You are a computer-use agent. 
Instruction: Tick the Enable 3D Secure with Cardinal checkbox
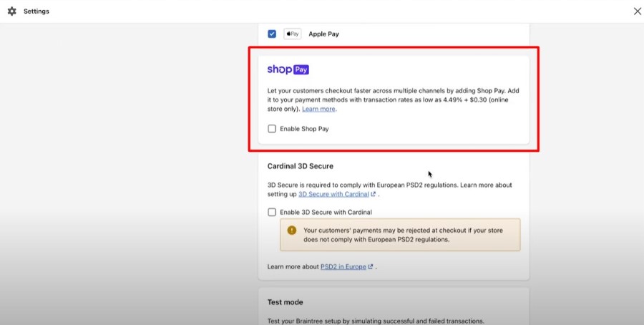pyautogui.click(x=272, y=212)
